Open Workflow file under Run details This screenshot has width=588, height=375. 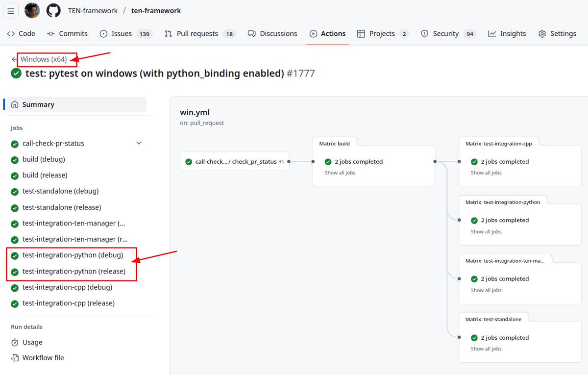43,358
